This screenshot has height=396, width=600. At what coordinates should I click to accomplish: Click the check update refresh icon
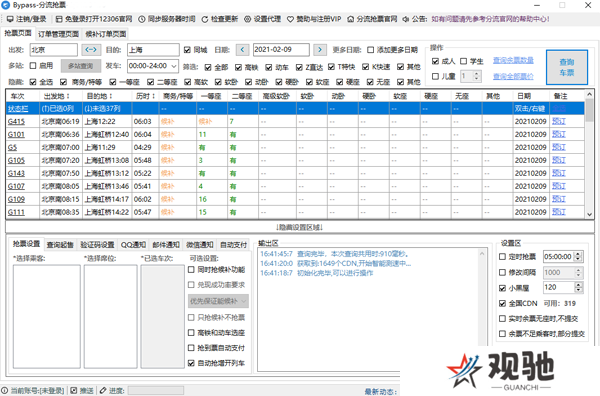[205, 19]
